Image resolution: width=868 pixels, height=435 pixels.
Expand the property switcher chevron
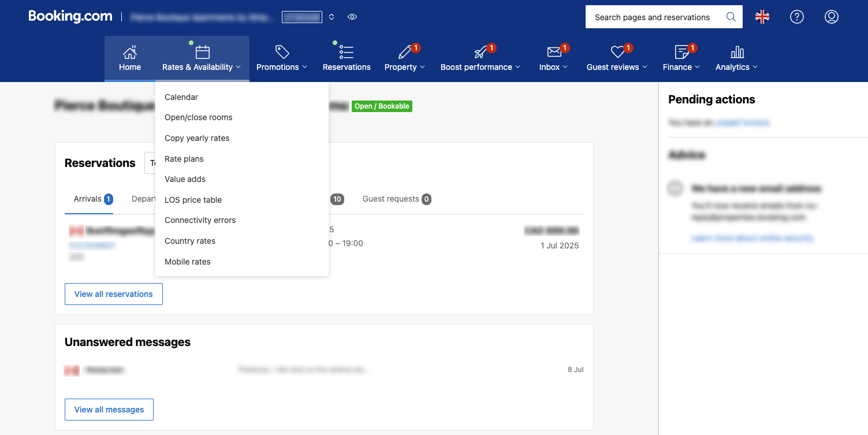coord(331,17)
